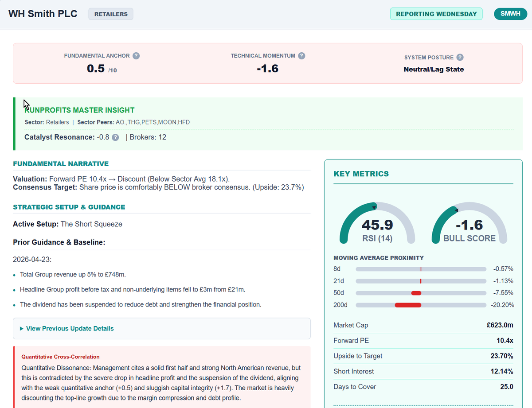
Task: Click the Bull Score gauge
Action: [x=469, y=223]
